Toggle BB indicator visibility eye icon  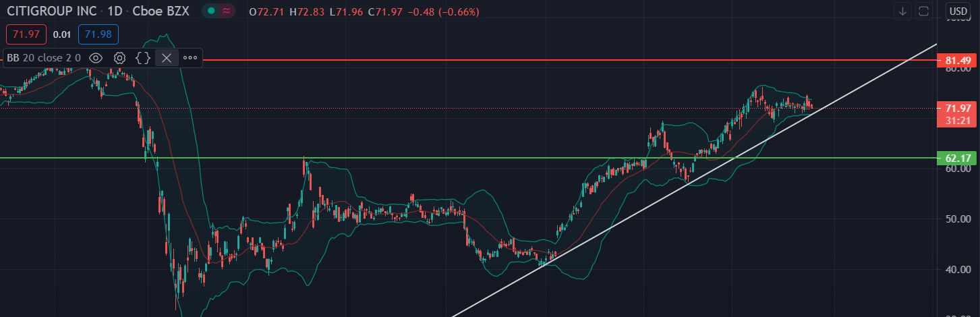96,58
